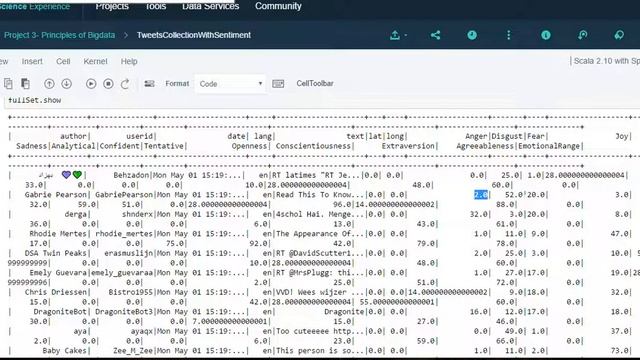The height and width of the screenshot is (360, 640).
Task: Move cell down with the down-arrow icon
Action: [x=67, y=84]
